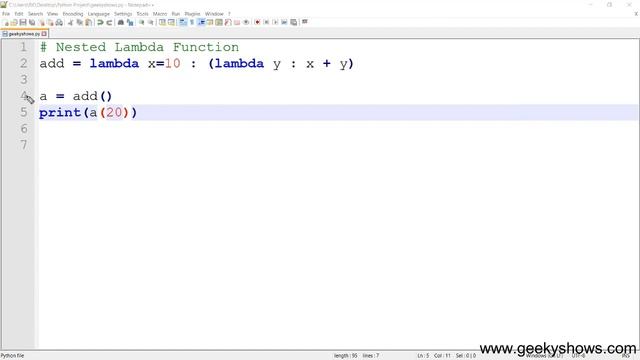The image size is (640, 360).
Task: Toggle synchronize vertical scrolling
Action: [x=162, y=22]
